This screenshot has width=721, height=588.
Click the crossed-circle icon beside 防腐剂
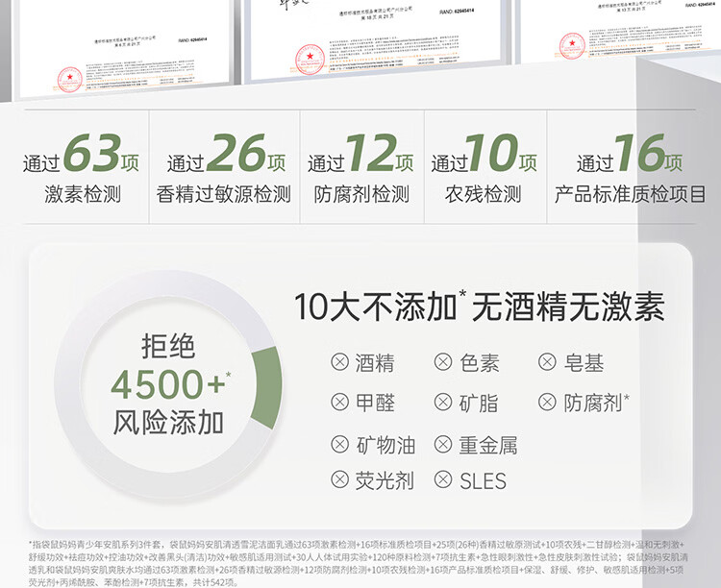tap(547, 402)
